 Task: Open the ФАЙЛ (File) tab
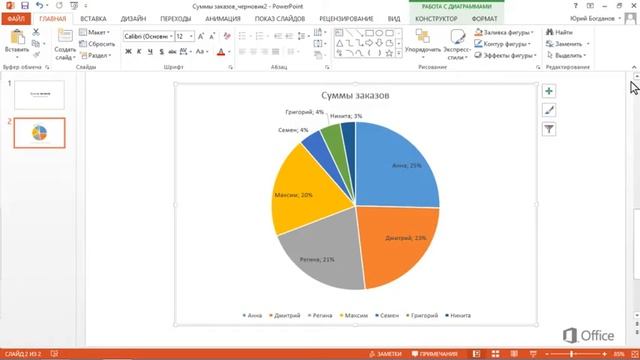click(x=16, y=19)
